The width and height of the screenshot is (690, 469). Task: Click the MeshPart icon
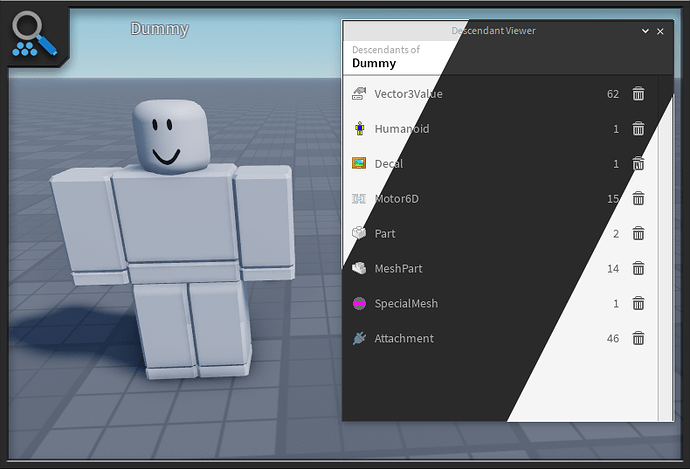(359, 268)
